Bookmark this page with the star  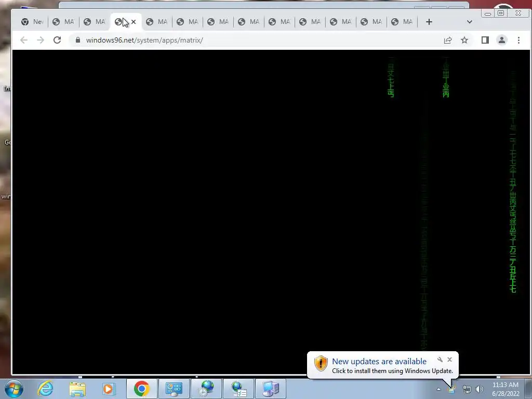coord(464,40)
